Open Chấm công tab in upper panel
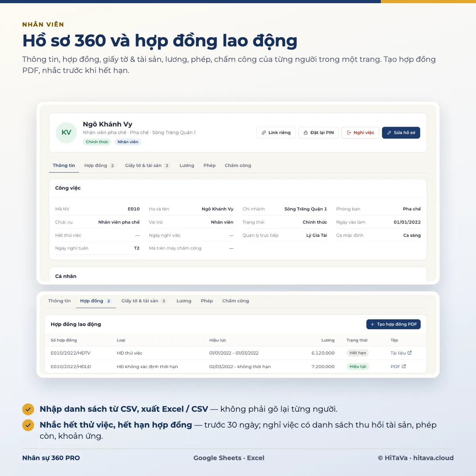476x476 pixels. click(x=238, y=165)
